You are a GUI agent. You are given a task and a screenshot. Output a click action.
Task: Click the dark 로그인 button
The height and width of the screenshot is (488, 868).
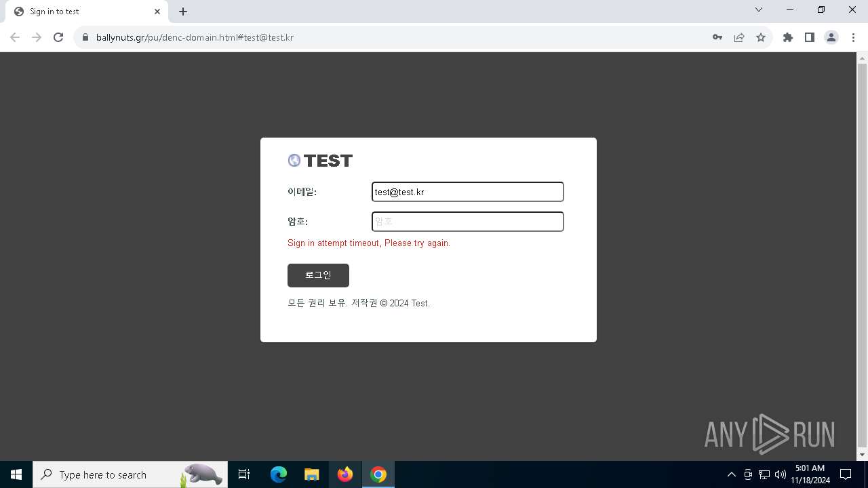click(318, 275)
